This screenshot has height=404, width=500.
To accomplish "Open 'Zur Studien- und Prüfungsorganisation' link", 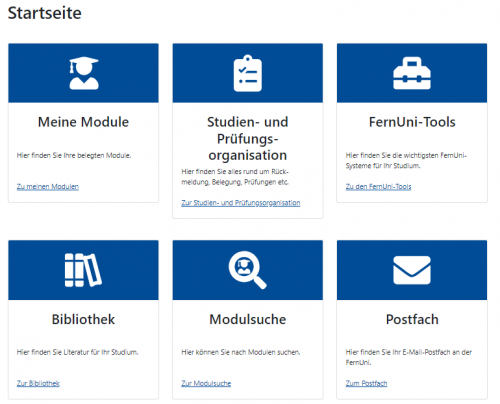I will click(x=241, y=203).
